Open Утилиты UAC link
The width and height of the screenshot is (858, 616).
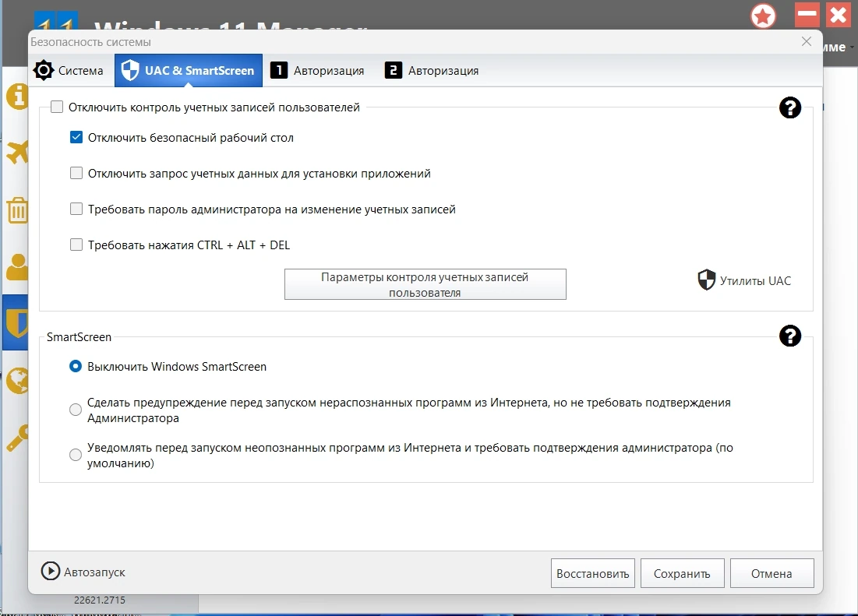click(x=755, y=281)
